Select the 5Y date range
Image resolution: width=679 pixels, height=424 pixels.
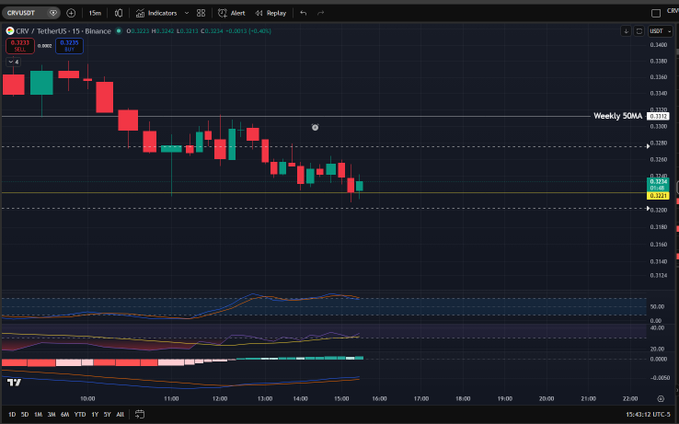(x=107, y=414)
